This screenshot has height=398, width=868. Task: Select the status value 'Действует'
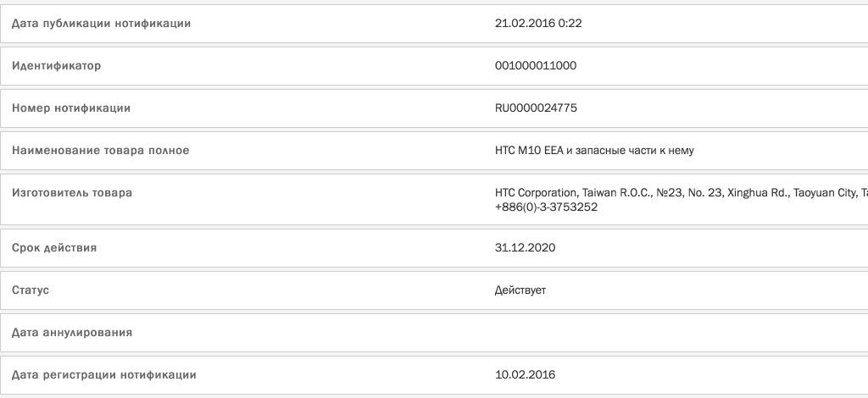[520, 290]
